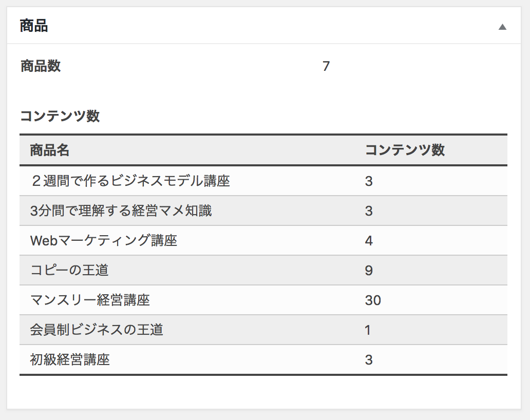This screenshot has height=420, width=530.
Task: Collapse the 商品 panel with the triangle
Action: click(x=502, y=27)
